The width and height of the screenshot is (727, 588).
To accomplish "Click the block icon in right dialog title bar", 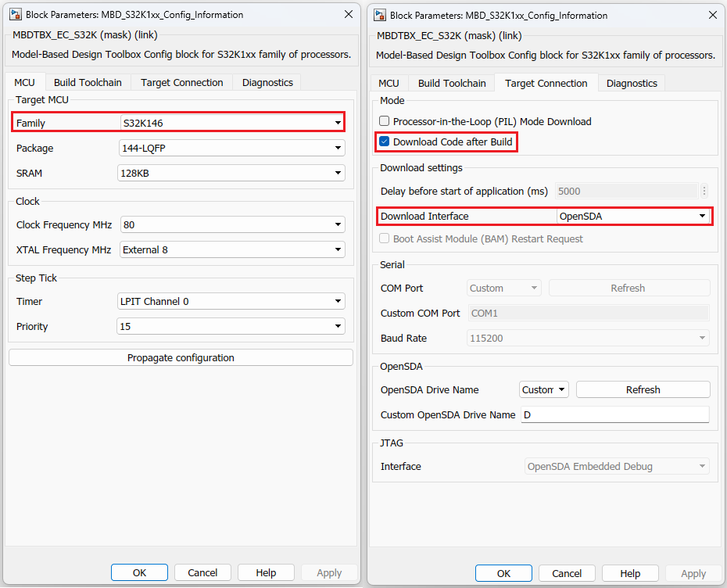I will tap(380, 15).
